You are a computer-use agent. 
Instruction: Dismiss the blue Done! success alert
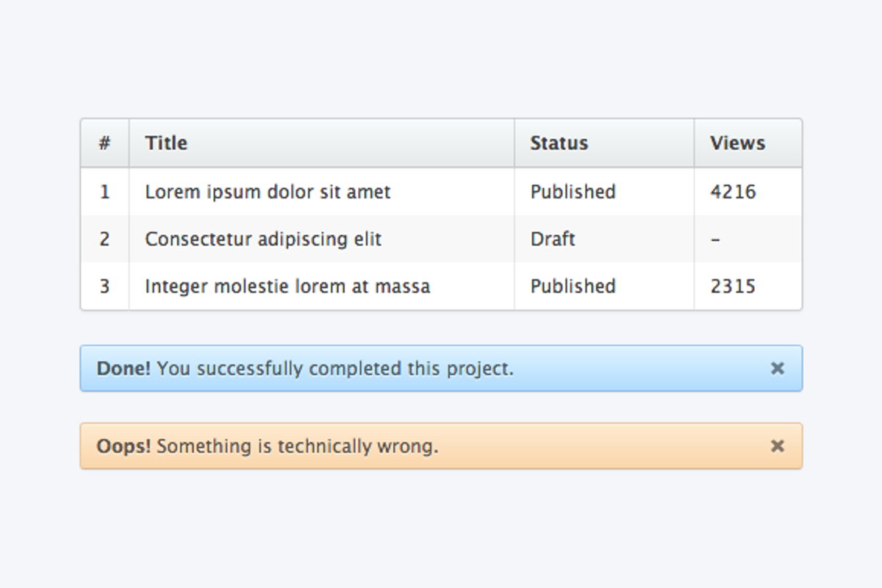(x=777, y=368)
